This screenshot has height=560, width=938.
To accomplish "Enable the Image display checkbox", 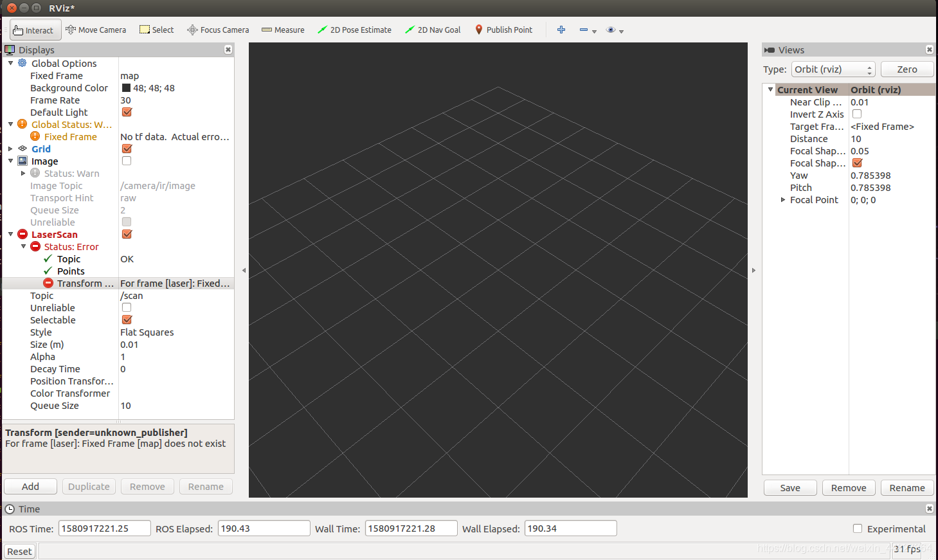I will click(126, 161).
